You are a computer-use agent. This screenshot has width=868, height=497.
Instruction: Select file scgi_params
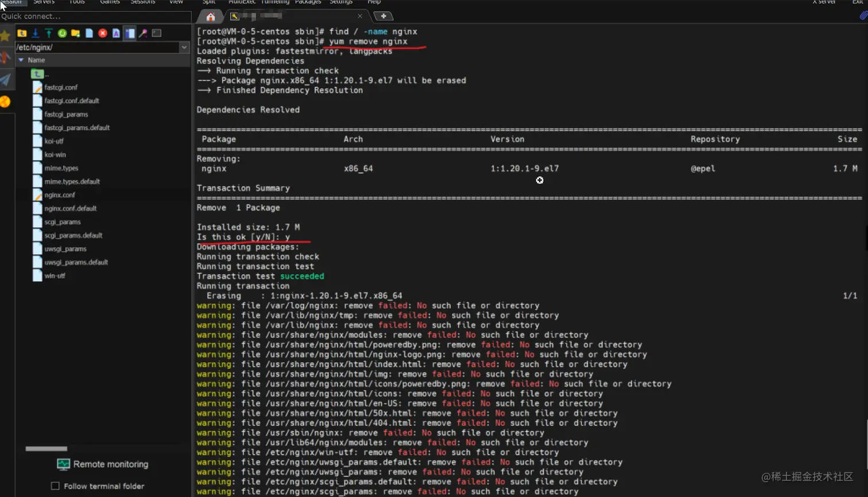point(63,222)
